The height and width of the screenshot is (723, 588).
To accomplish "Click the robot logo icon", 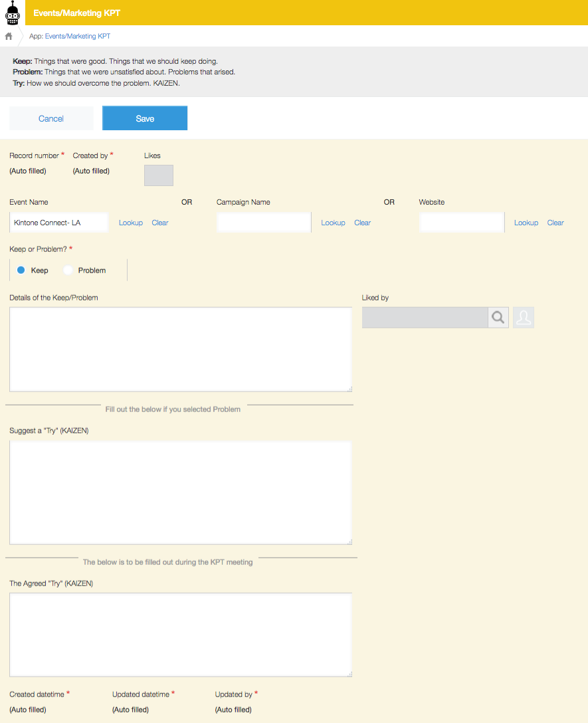I will point(13,13).
